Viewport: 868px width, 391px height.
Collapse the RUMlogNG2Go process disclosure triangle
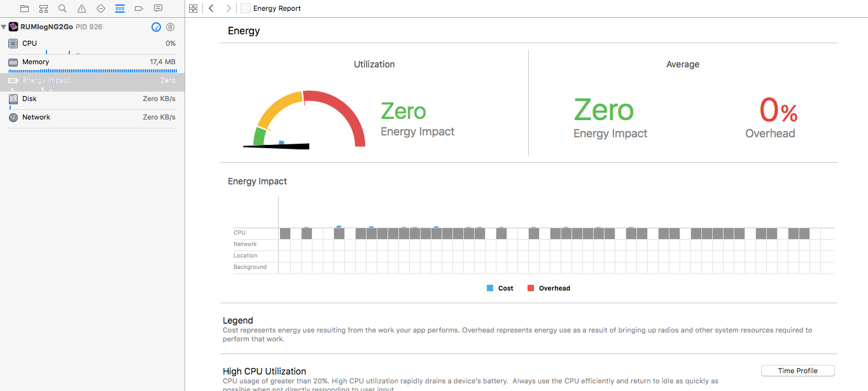click(4, 27)
